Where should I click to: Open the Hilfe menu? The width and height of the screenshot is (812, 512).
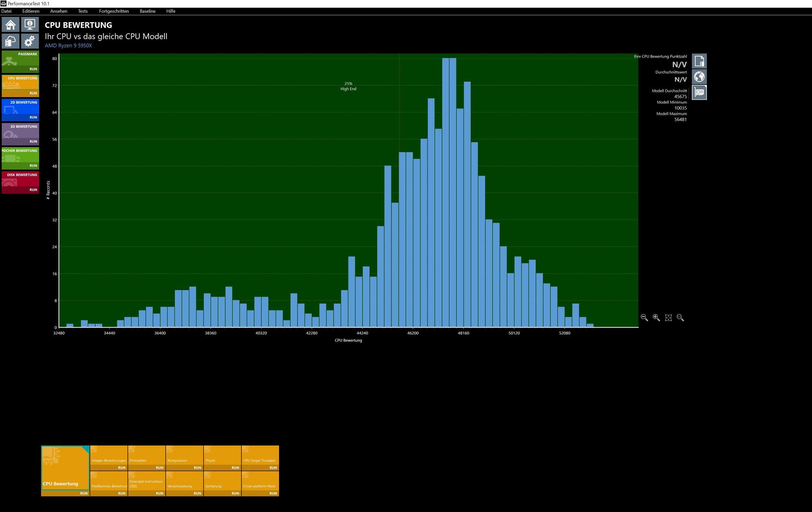[171, 11]
